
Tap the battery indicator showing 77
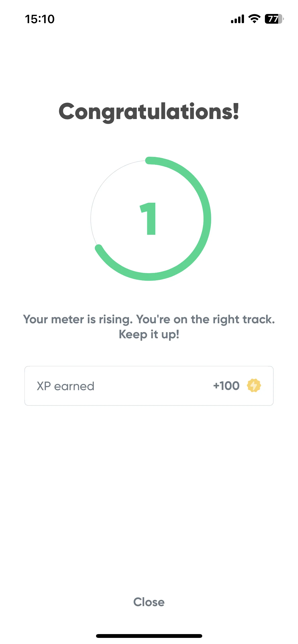(274, 19)
